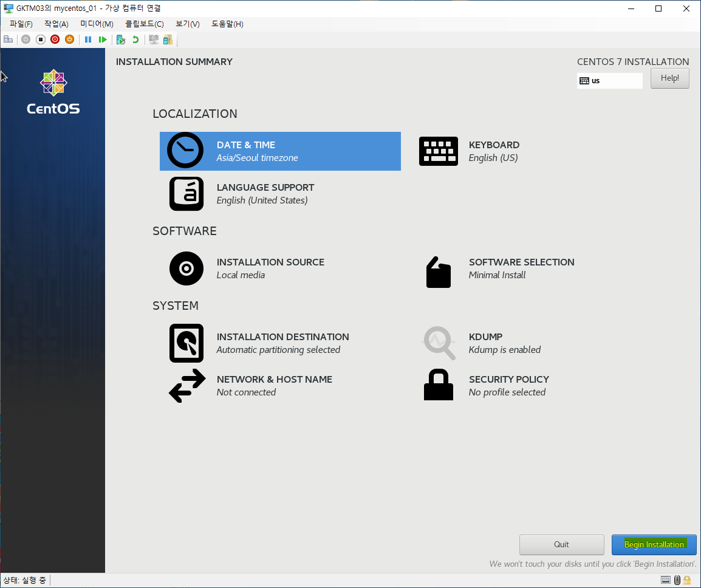Image resolution: width=701 pixels, height=588 pixels.
Task: Send Ctrl+Alt+Del toolbar icon
Action: click(8, 39)
